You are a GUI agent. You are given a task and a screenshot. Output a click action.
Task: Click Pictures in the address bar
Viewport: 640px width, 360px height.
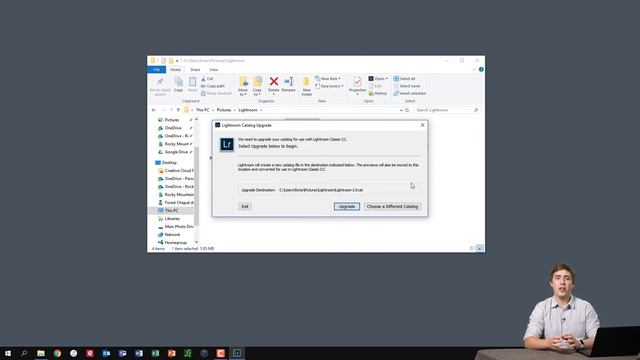[x=224, y=110]
